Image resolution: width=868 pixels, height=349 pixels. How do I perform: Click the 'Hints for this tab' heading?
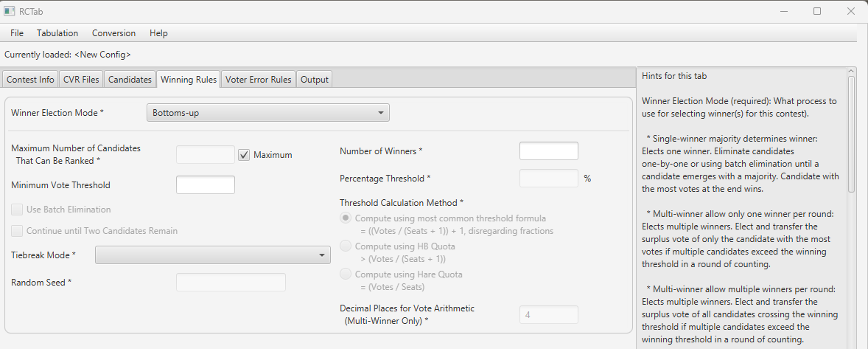click(x=674, y=76)
